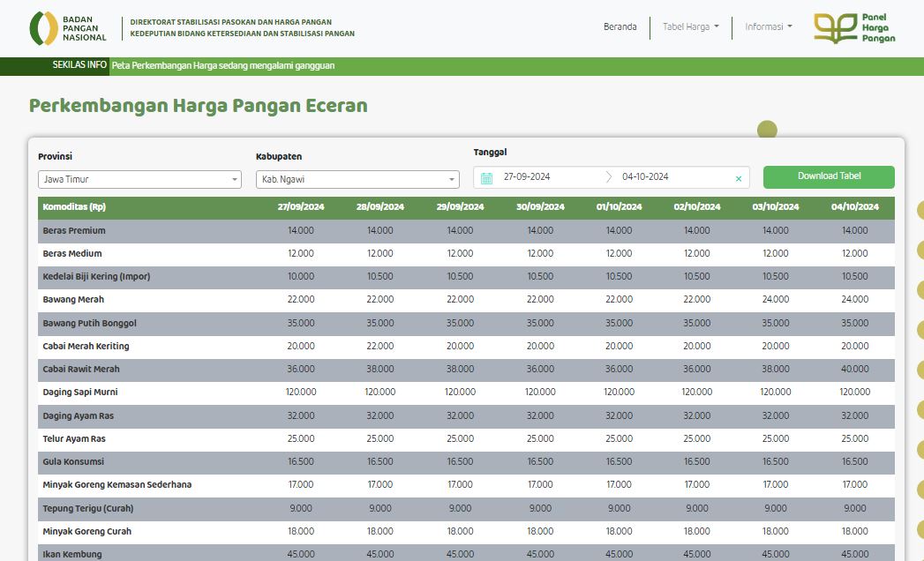
Task: Click the 04/10/2024 column header
Action: click(x=854, y=206)
